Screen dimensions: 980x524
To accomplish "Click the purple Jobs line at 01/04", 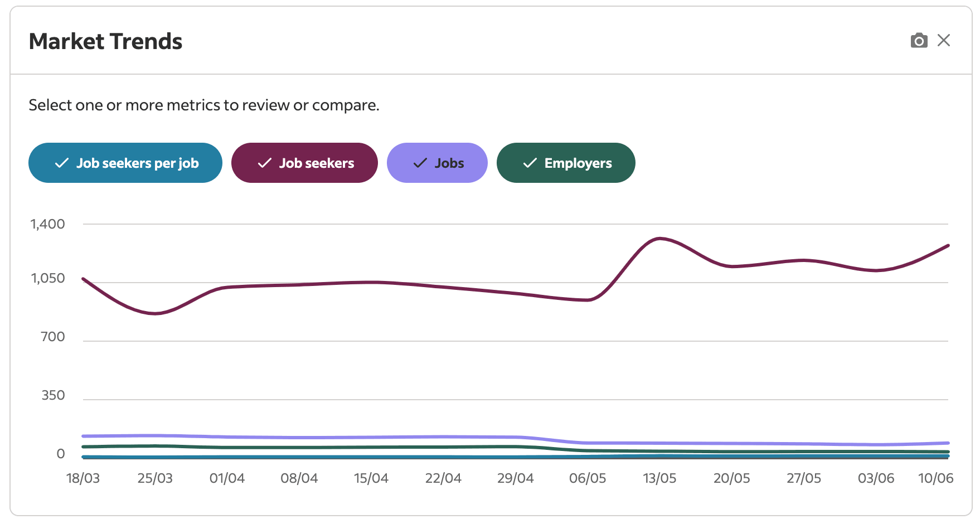I will tap(227, 436).
